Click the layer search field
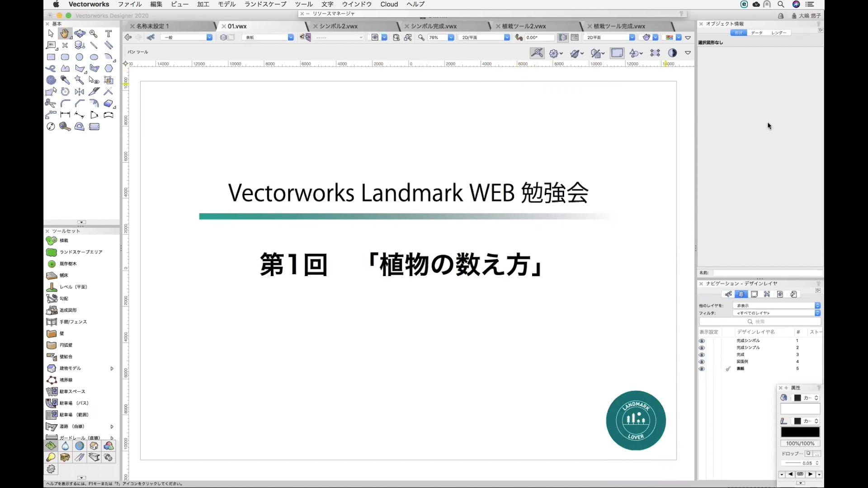 point(759,322)
